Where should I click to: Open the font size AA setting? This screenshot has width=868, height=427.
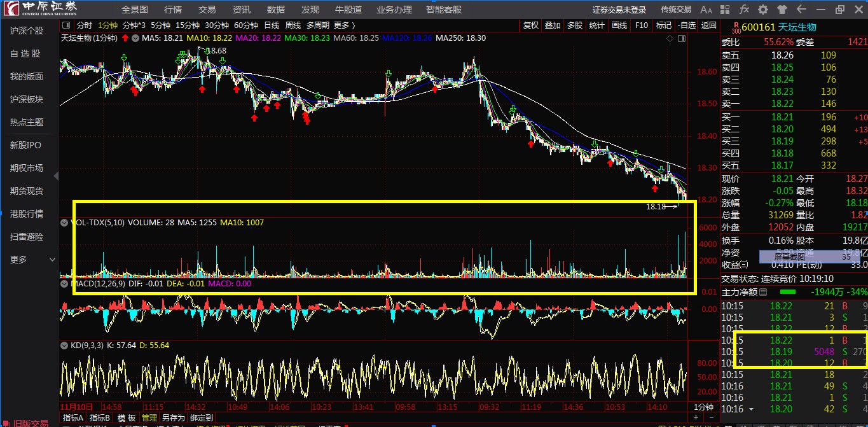pyautogui.click(x=706, y=10)
